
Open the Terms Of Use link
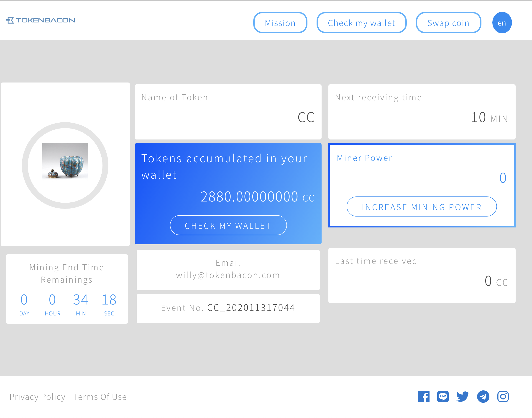click(x=100, y=397)
